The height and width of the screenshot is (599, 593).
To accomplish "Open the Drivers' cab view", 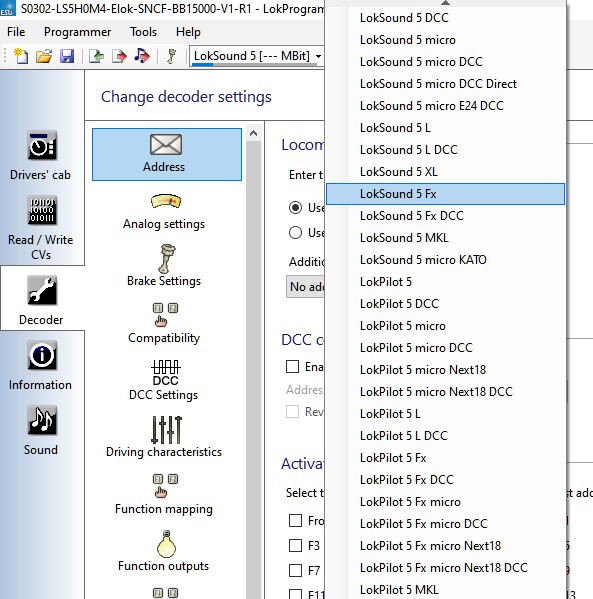I will coord(41,155).
